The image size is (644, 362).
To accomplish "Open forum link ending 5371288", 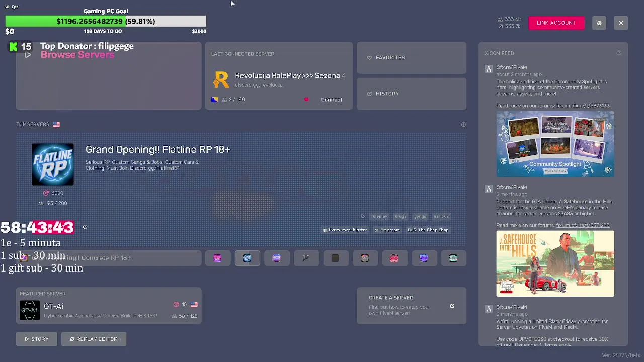I will pyautogui.click(x=583, y=225).
